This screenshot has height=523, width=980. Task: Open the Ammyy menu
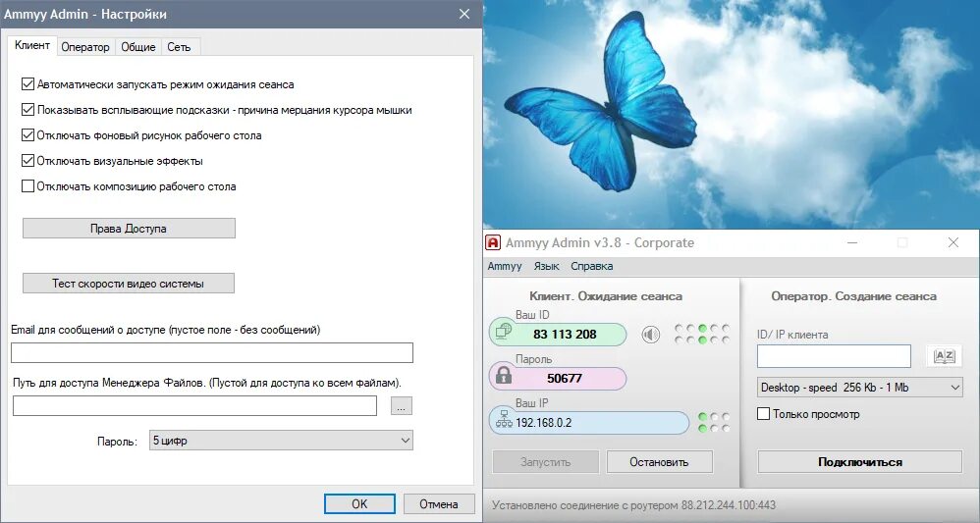[505, 266]
